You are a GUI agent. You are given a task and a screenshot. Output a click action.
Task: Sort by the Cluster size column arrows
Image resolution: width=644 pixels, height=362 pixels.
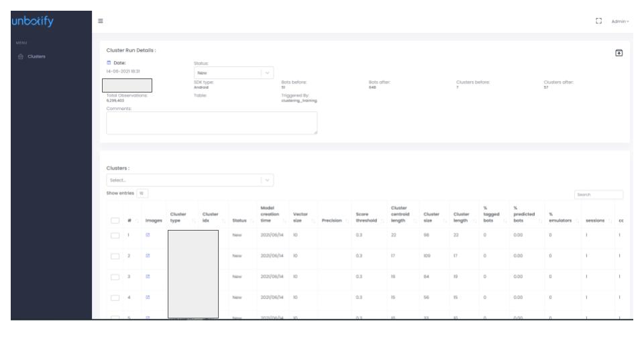(x=444, y=221)
